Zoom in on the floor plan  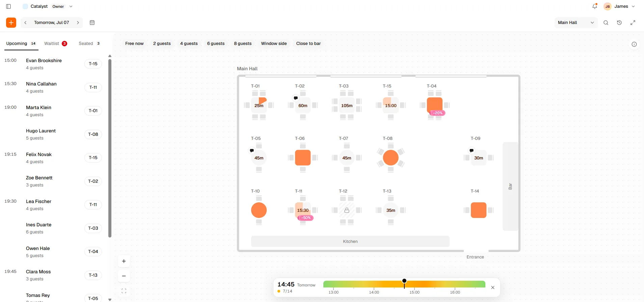pos(124,261)
